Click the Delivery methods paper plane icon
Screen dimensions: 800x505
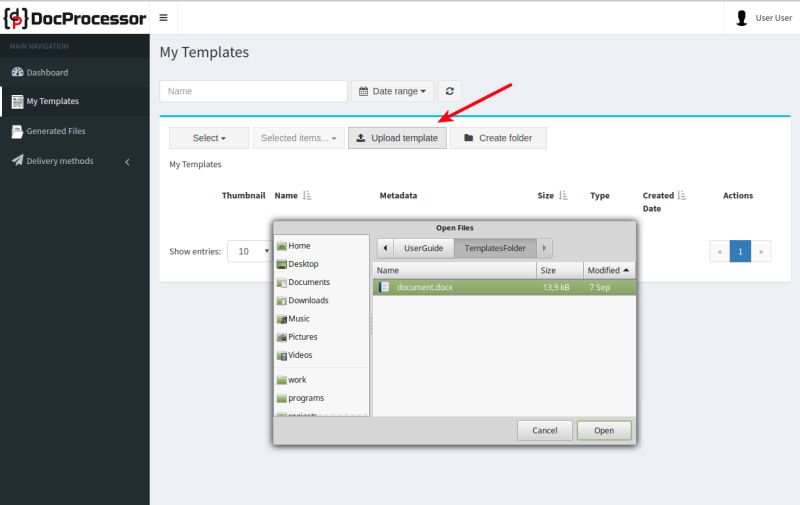point(17,160)
